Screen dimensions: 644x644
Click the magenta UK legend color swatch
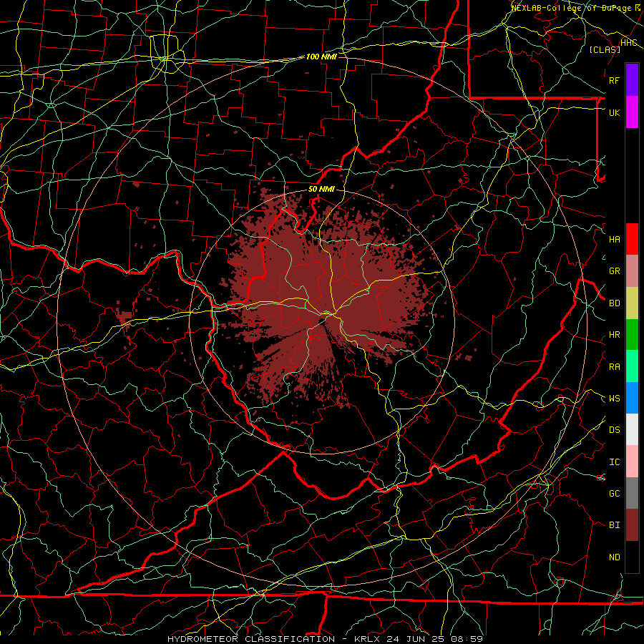point(632,112)
